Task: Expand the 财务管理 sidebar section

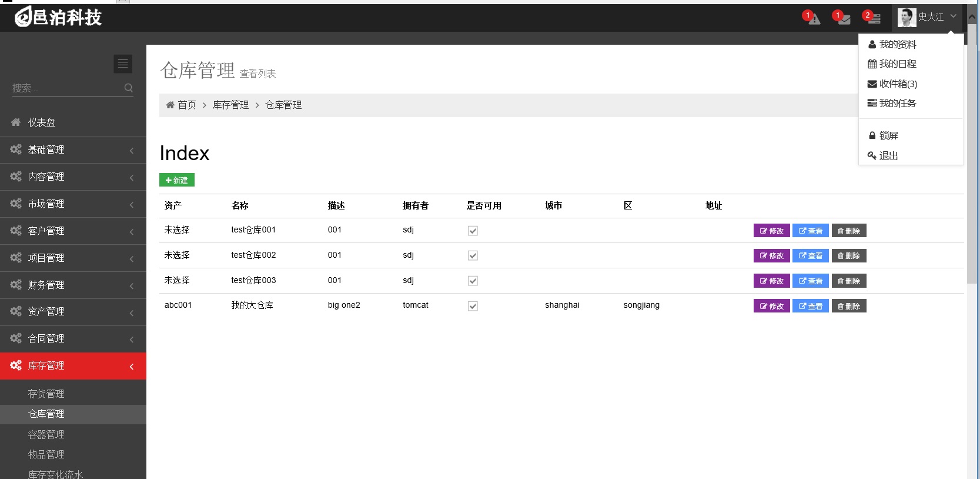Action: click(x=73, y=285)
